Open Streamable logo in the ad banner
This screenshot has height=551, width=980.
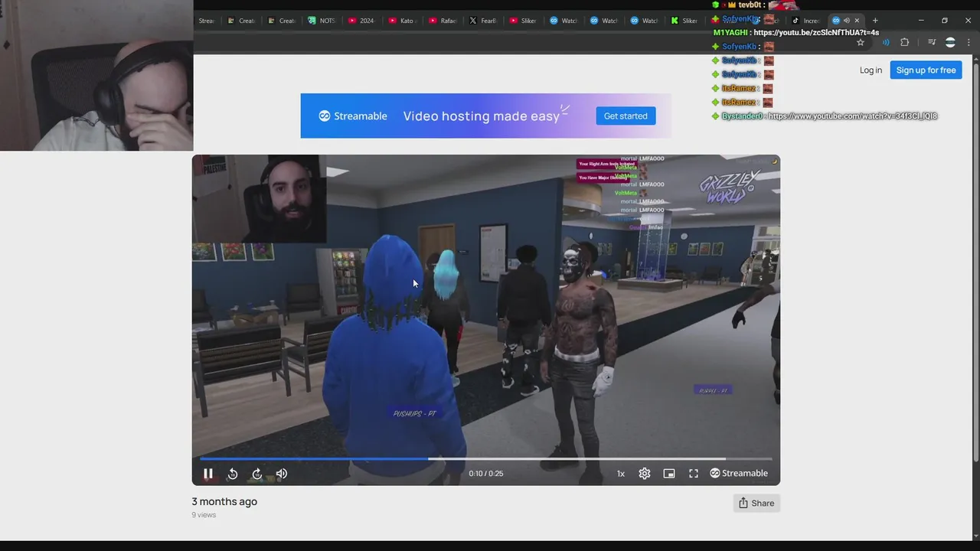[x=353, y=116]
